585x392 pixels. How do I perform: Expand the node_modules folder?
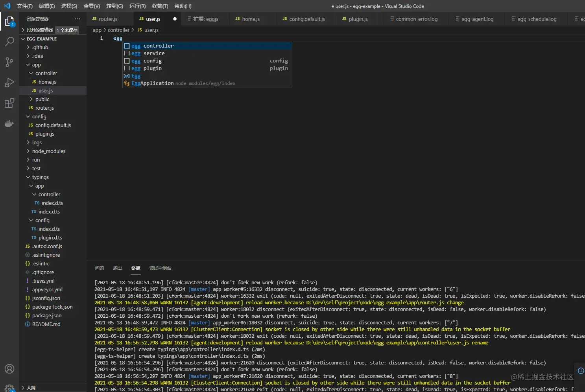coord(53,151)
